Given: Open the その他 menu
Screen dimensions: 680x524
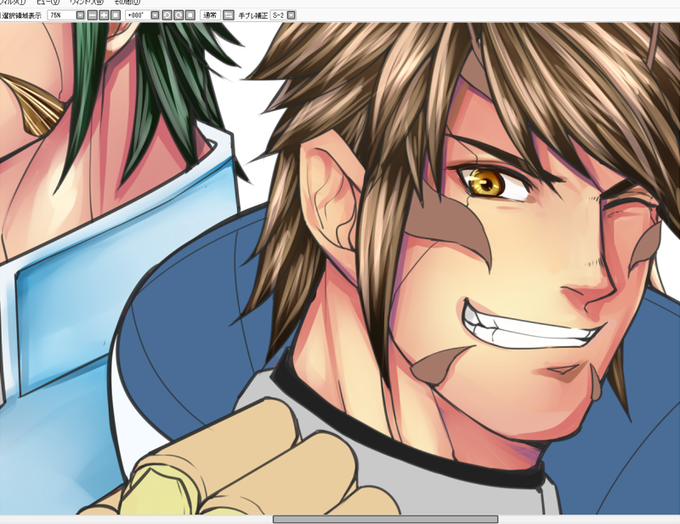Looking at the screenshot, I should tap(127, 2).
